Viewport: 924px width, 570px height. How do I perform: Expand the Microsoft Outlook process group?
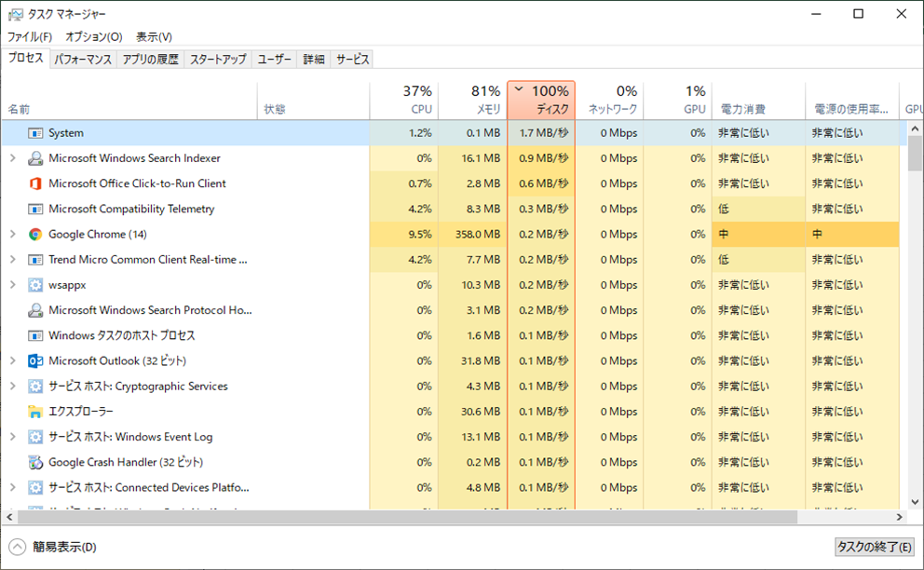click(x=12, y=360)
